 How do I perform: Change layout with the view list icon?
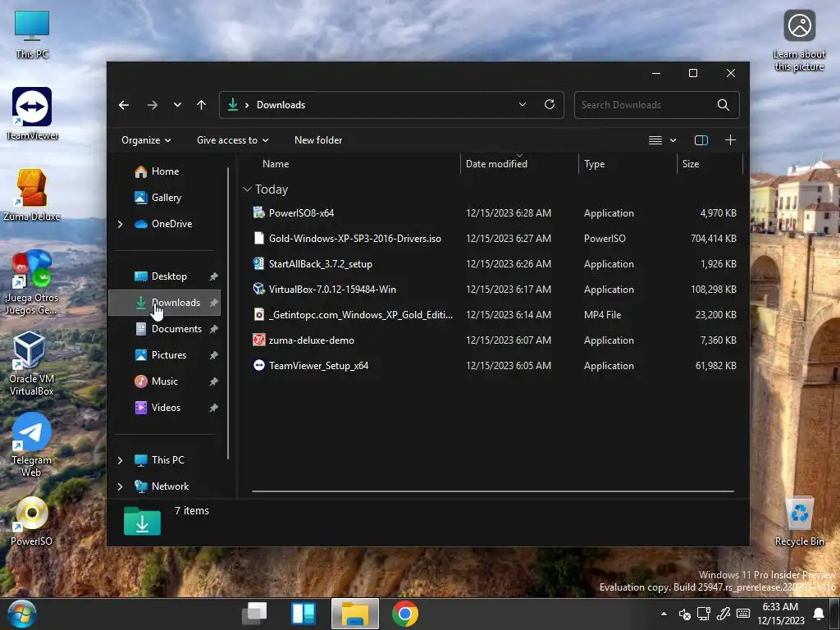pyautogui.click(x=655, y=140)
